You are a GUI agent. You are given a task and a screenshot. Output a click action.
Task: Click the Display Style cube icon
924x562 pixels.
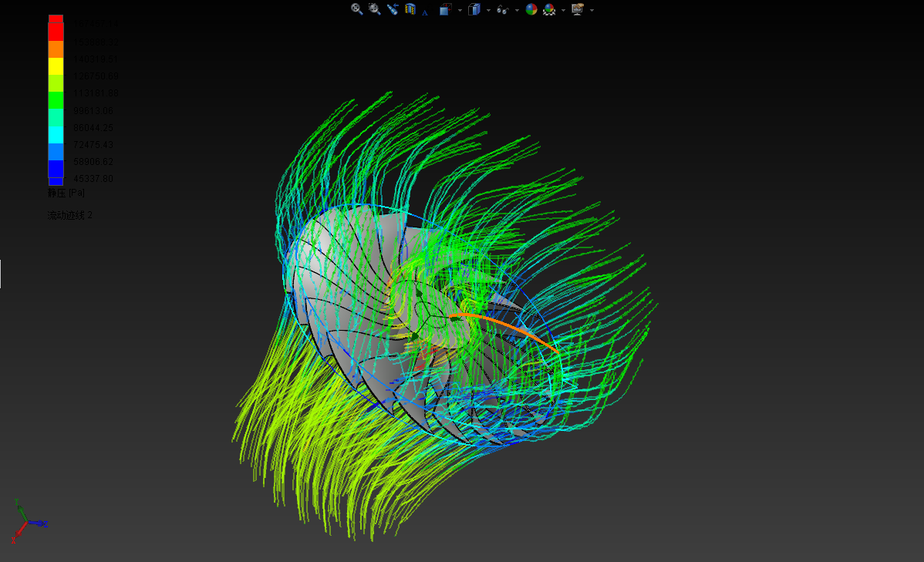point(474,8)
